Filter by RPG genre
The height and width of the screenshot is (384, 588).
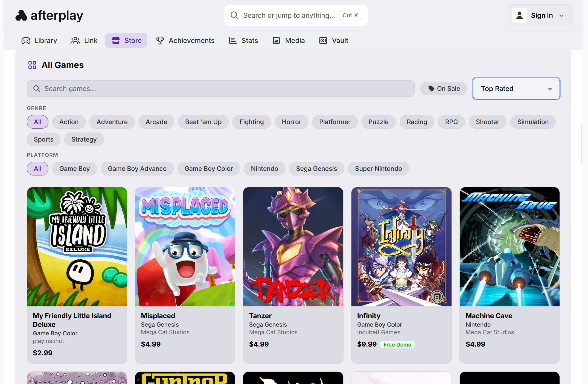click(x=452, y=122)
